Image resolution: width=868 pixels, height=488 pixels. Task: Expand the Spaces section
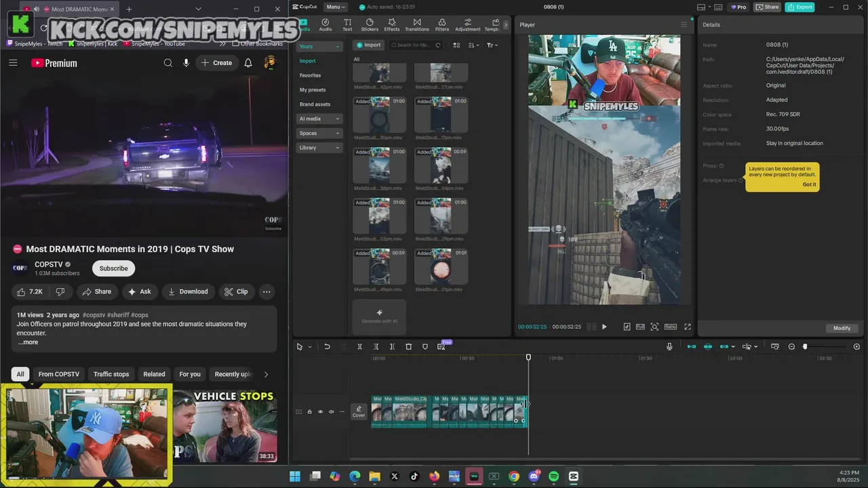[319, 133]
